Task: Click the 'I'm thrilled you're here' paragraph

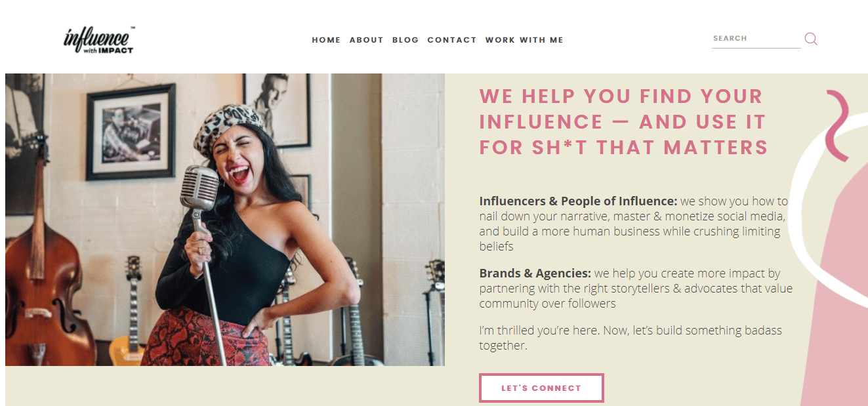Action: click(630, 338)
